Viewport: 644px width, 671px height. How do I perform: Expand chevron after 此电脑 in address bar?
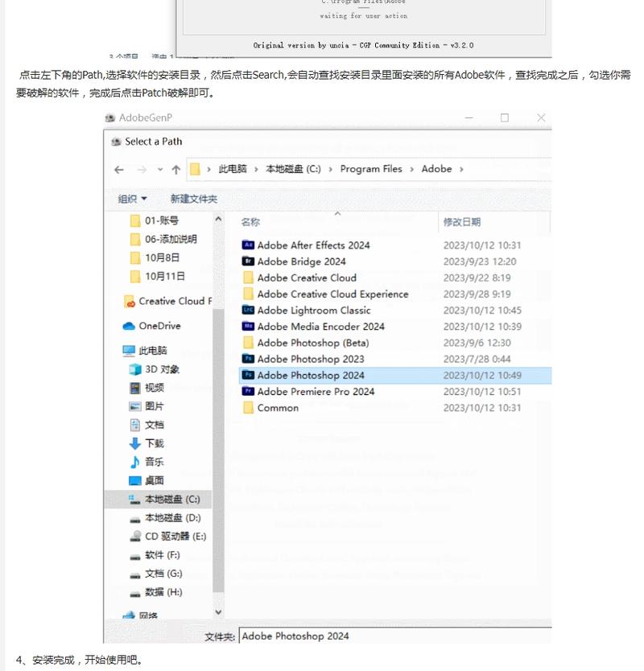click(256, 170)
